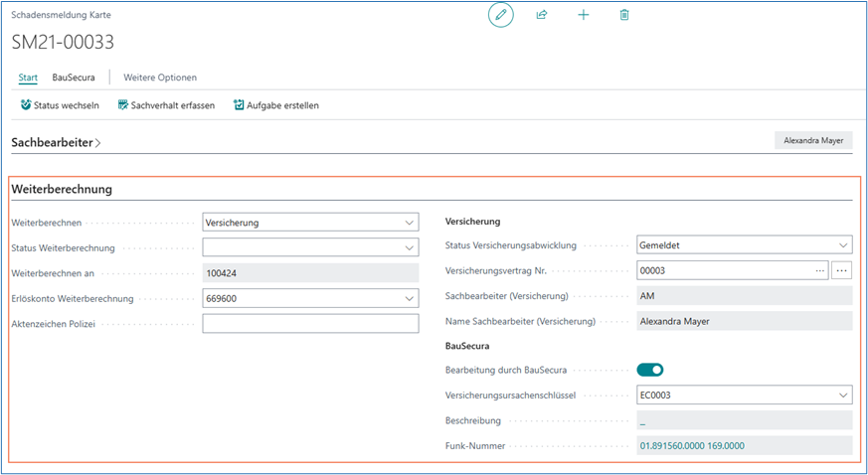Click the Aufgabe erstellen action
Viewport: 868px width, 475px height.
(x=276, y=105)
